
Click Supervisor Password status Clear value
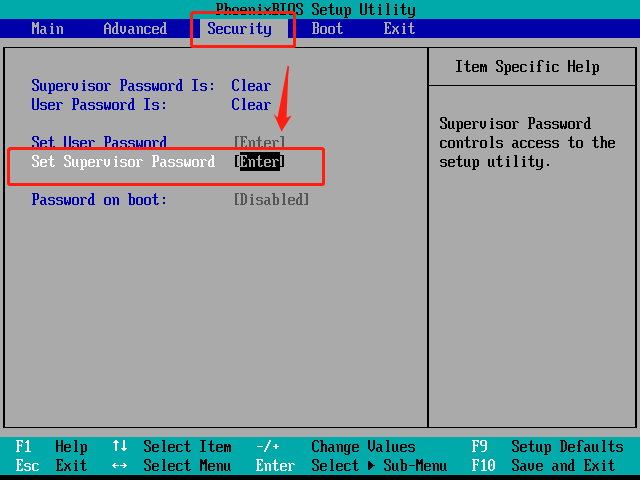(251, 86)
